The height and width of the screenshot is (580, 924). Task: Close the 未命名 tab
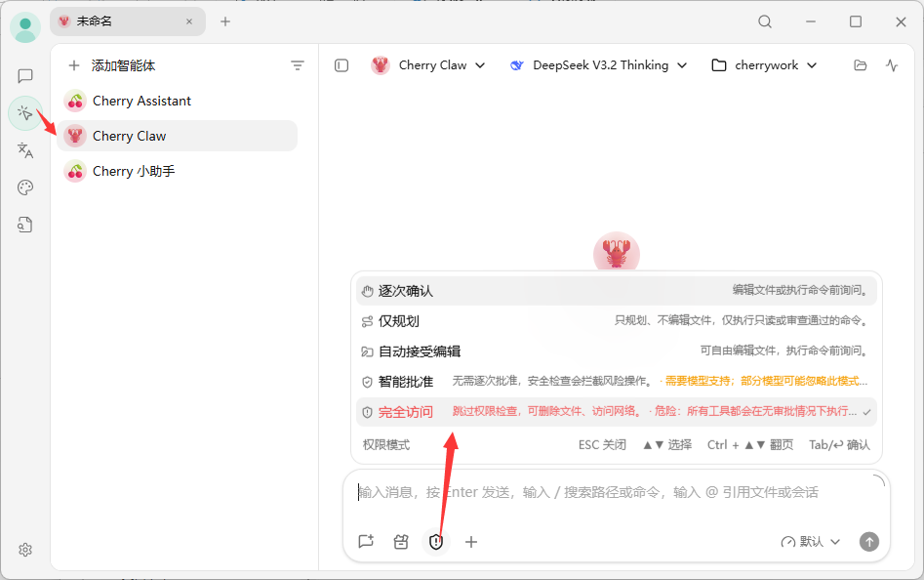[189, 21]
